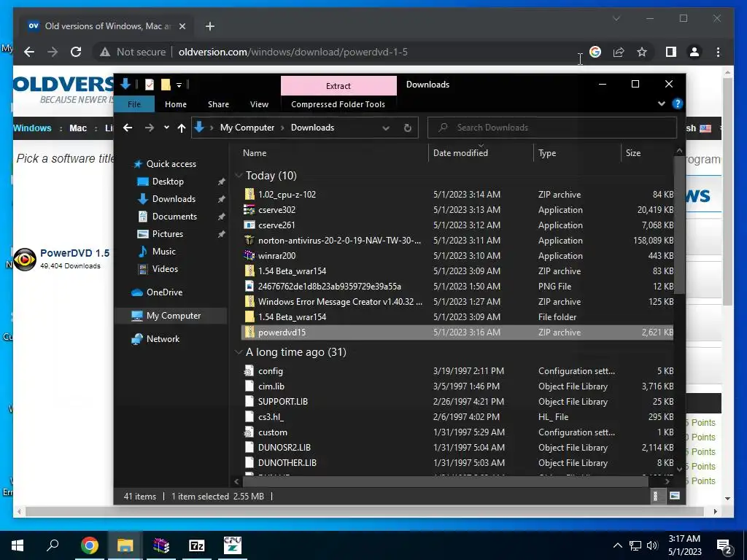Open Explorer Help question mark icon
747x560 pixels.
tap(677, 104)
